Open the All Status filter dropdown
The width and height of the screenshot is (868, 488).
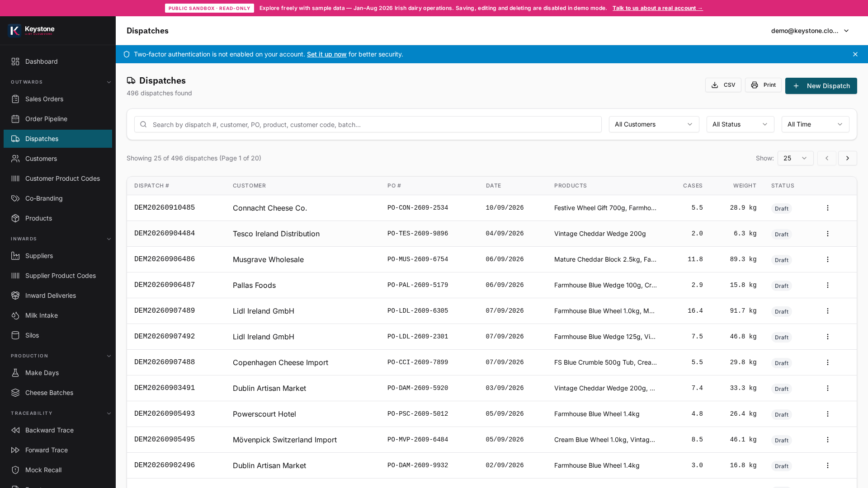click(x=740, y=124)
